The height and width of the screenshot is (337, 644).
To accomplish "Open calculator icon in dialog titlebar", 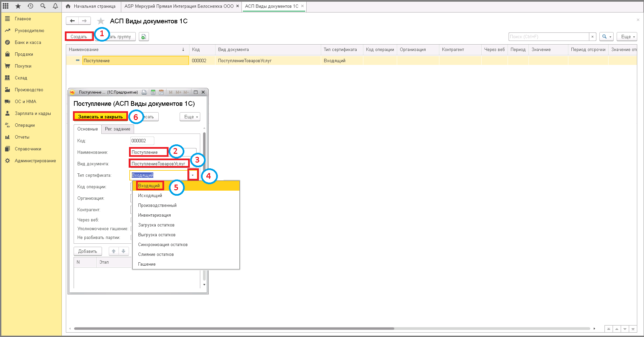I will (153, 92).
